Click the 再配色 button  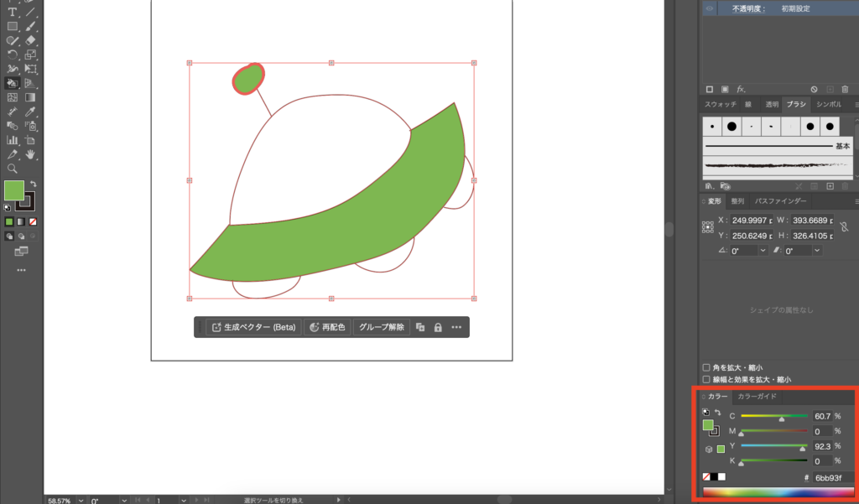tap(328, 327)
